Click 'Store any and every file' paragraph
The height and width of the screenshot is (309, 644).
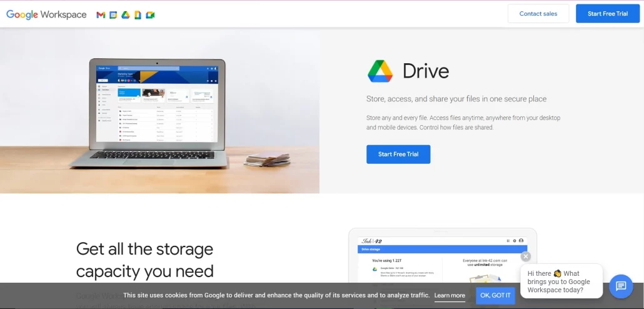(463, 123)
